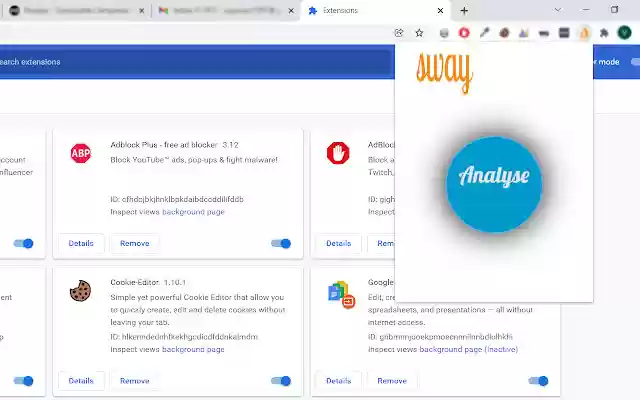Close the Gmail tab
Image resolution: width=640 pixels, height=400 pixels.
coord(291,11)
